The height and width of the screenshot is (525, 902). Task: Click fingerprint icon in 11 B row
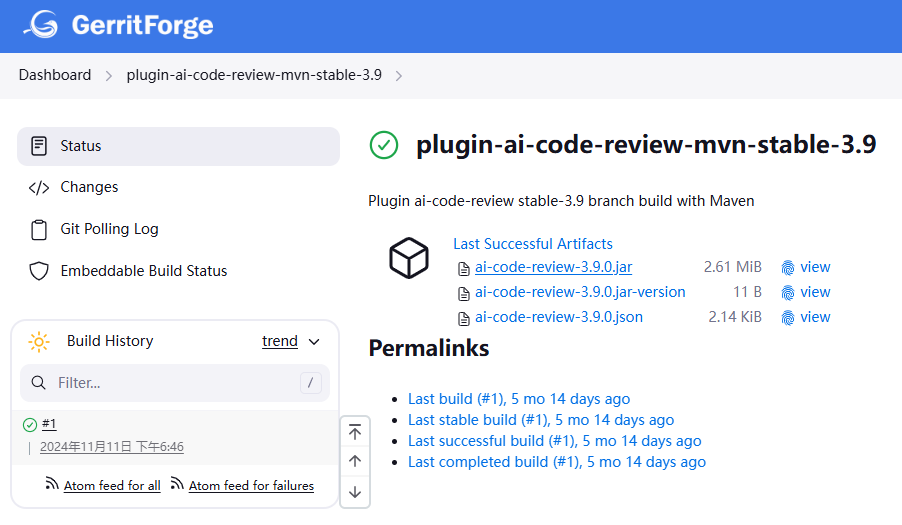point(788,293)
